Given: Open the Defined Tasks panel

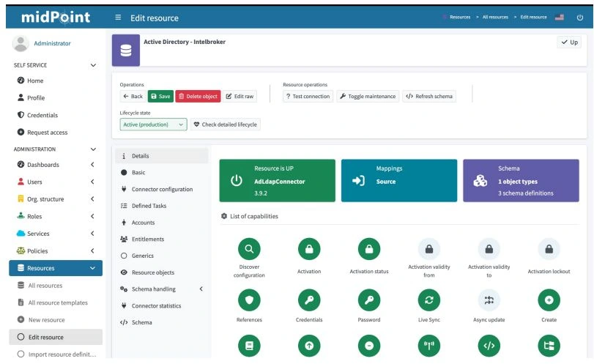Looking at the screenshot, I should coord(162,206).
